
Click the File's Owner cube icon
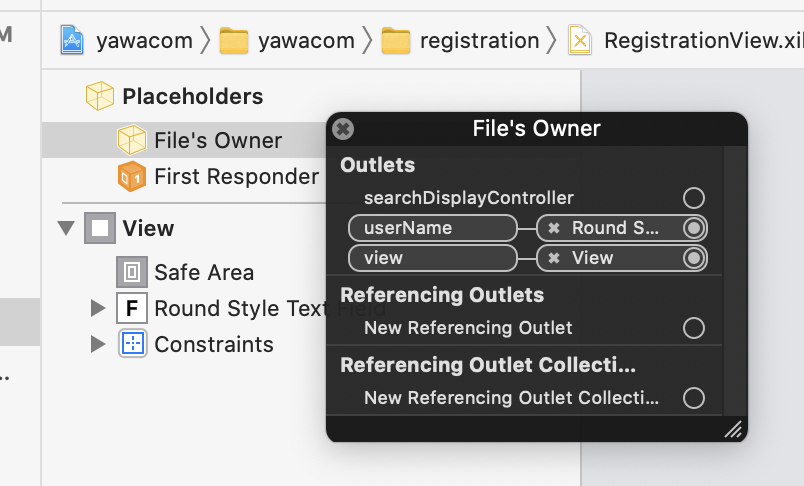point(132,140)
